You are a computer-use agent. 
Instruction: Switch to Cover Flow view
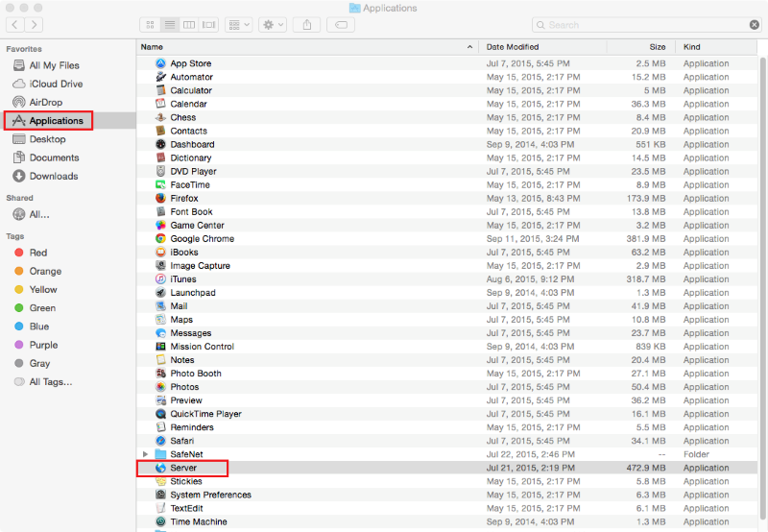[208, 25]
